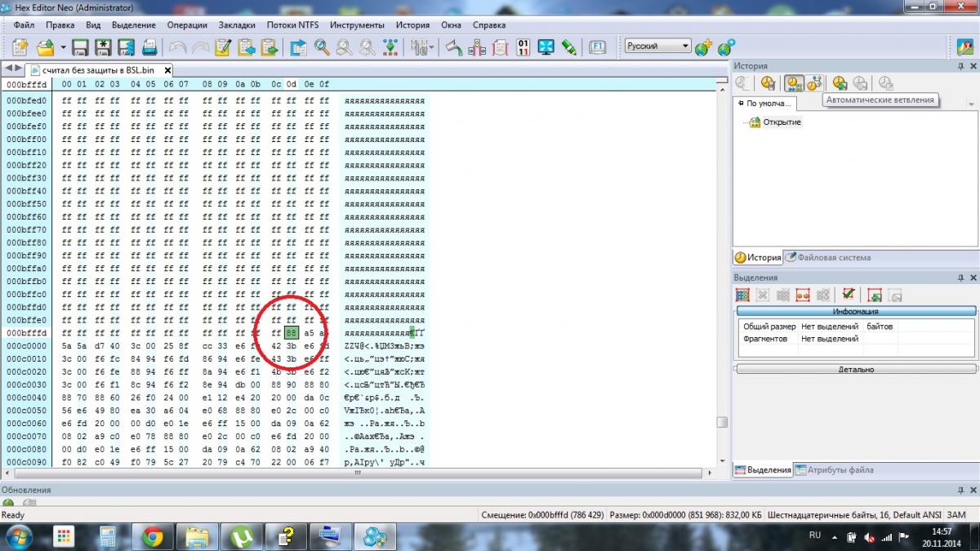Expand the Open file dropdown arrow
Viewport: 980px width, 551px height.
(63, 47)
